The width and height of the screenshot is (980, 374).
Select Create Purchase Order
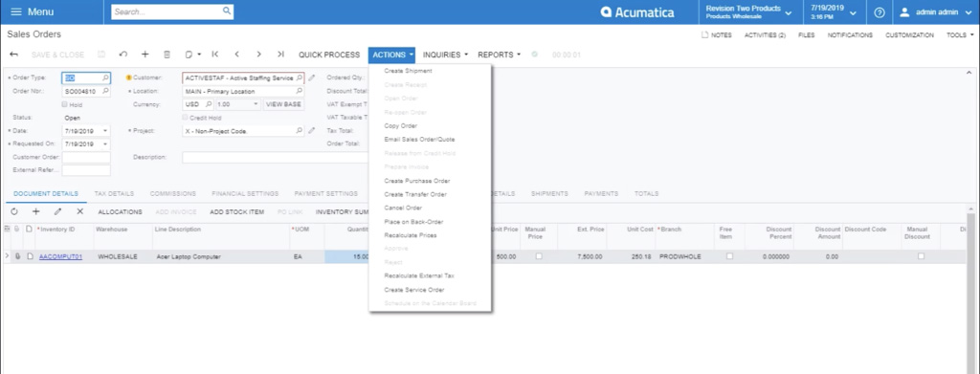coord(417,181)
